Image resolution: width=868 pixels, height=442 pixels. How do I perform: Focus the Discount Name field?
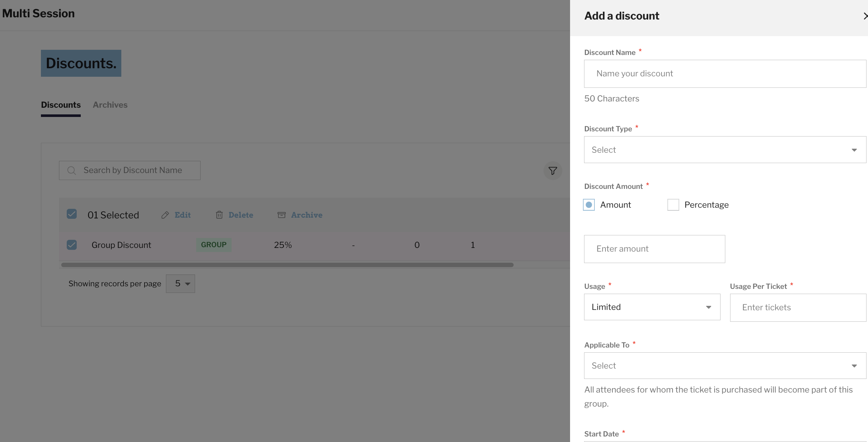pyautogui.click(x=725, y=74)
